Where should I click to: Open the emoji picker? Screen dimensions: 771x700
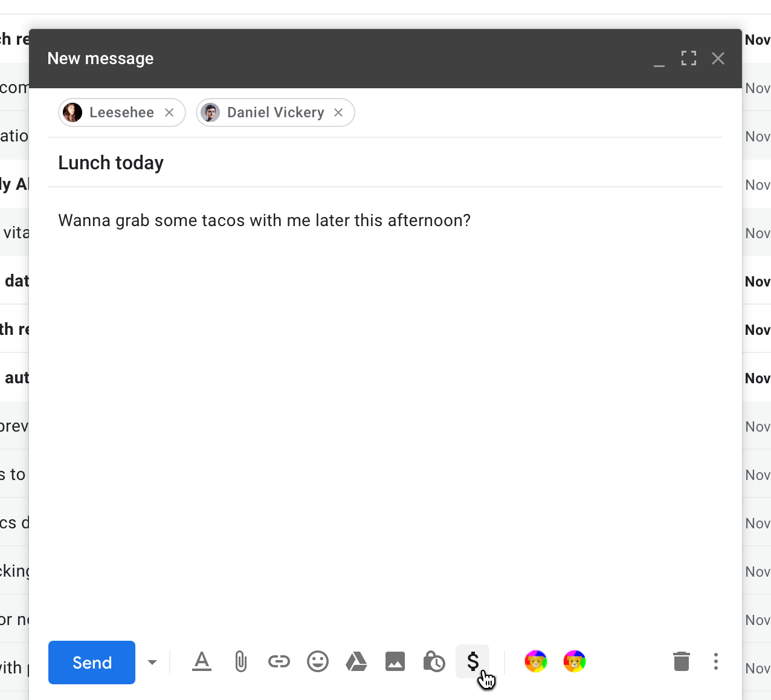point(317,662)
